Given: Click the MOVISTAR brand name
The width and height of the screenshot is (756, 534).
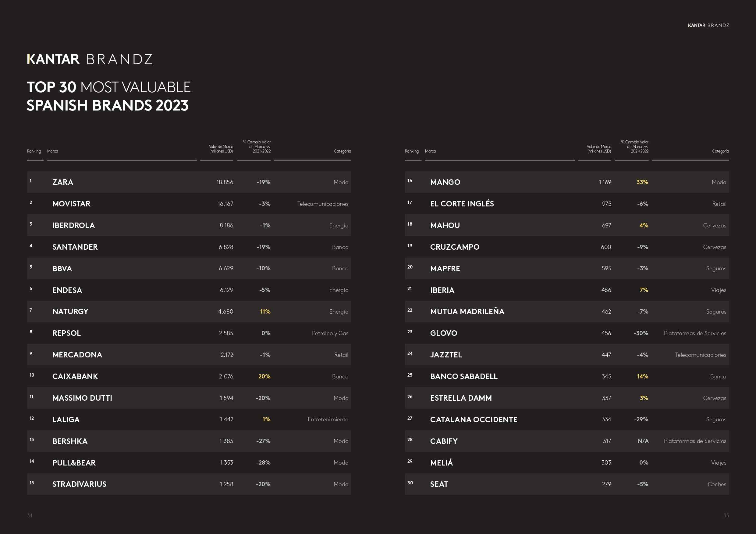Looking at the screenshot, I should click(71, 204).
